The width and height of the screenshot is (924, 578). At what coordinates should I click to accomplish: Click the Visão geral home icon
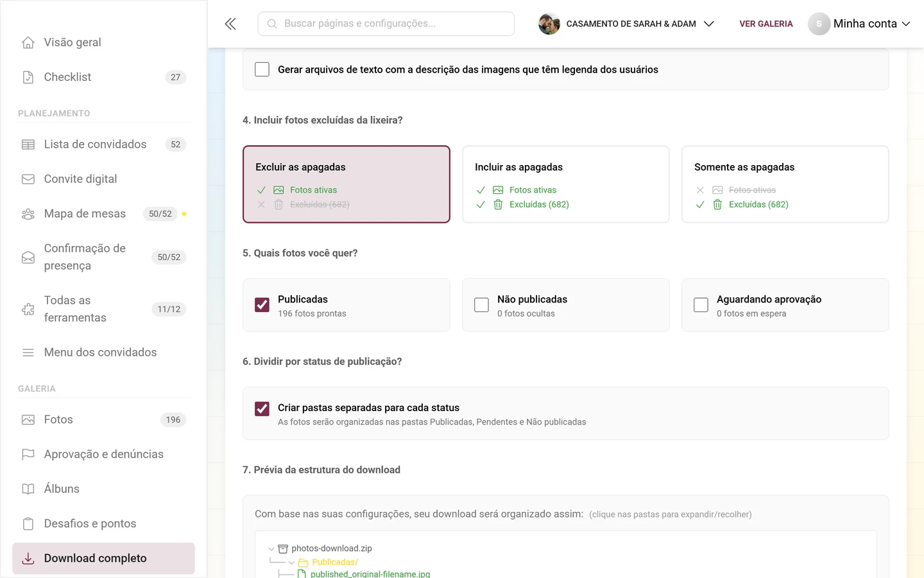(x=28, y=42)
